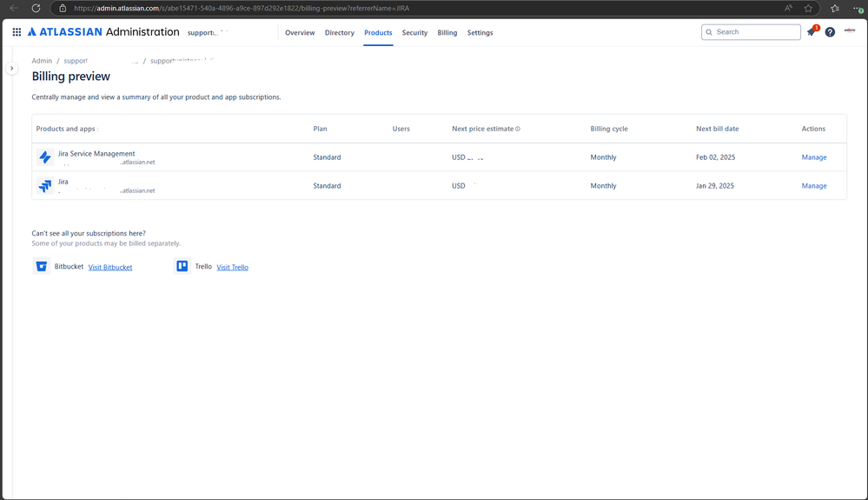Click the browser address bar URL
Image resolution: width=868 pixels, height=500 pixels.
point(242,9)
